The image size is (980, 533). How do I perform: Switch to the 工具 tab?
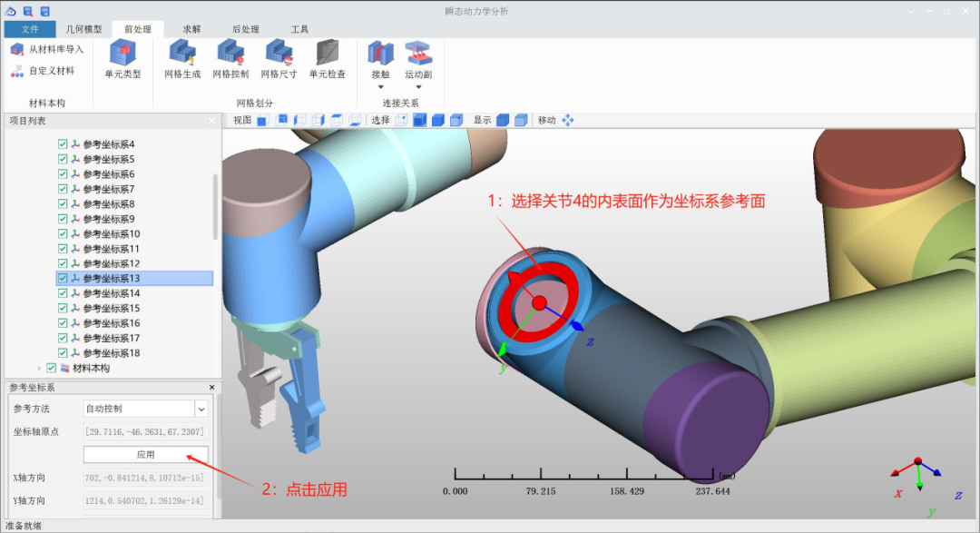(299, 29)
